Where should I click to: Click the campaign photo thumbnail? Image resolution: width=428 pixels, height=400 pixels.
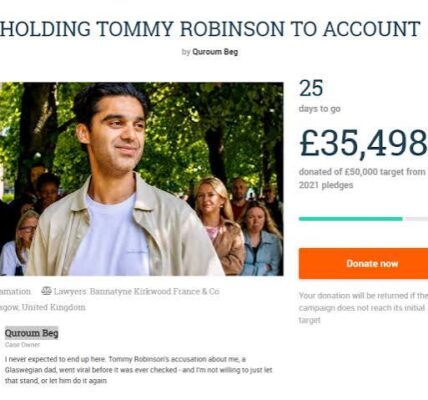coord(141,179)
